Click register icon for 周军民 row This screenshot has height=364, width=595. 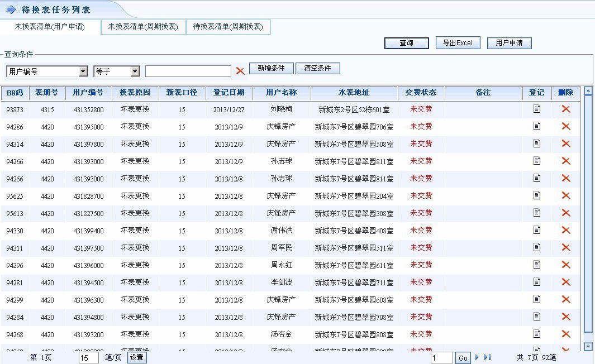click(x=537, y=248)
